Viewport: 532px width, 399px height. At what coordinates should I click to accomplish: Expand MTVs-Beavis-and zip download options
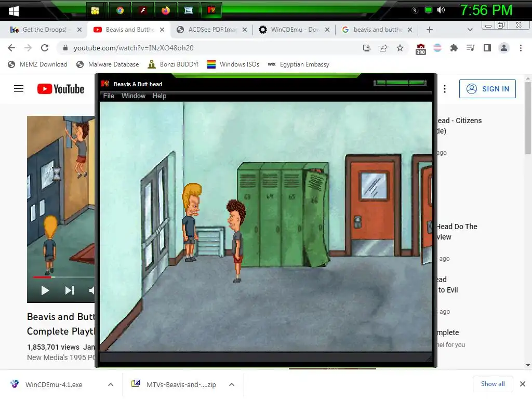(232, 384)
